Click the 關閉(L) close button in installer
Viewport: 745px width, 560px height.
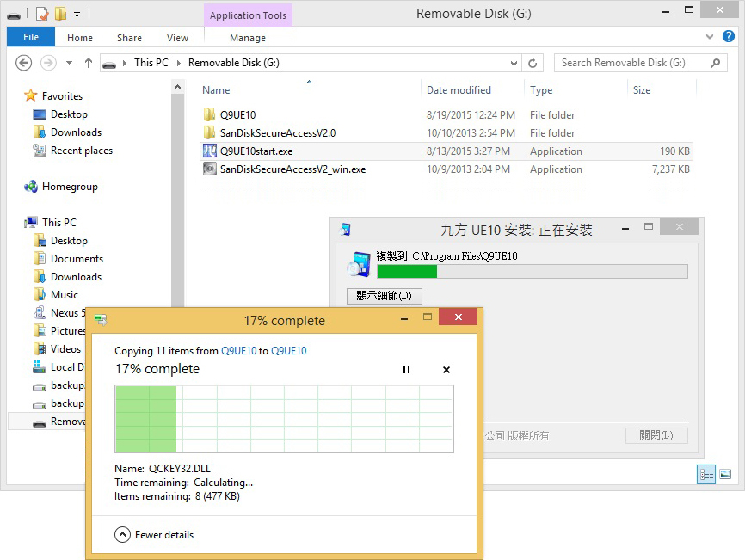656,435
